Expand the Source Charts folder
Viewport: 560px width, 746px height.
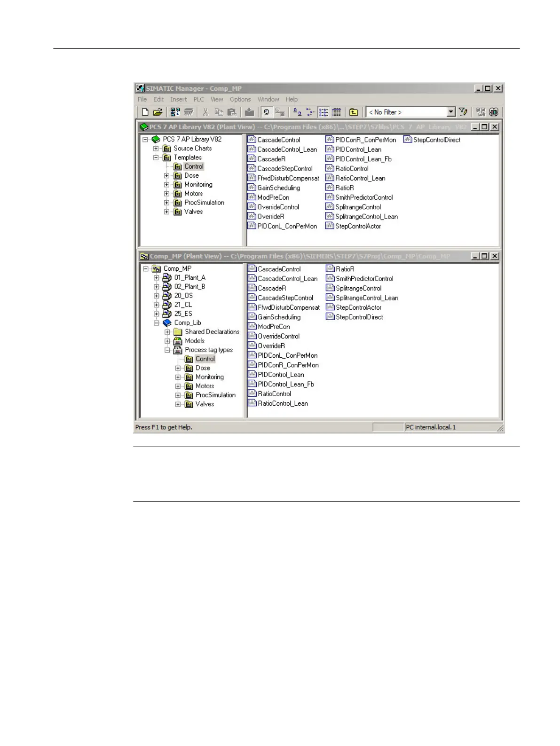point(156,149)
